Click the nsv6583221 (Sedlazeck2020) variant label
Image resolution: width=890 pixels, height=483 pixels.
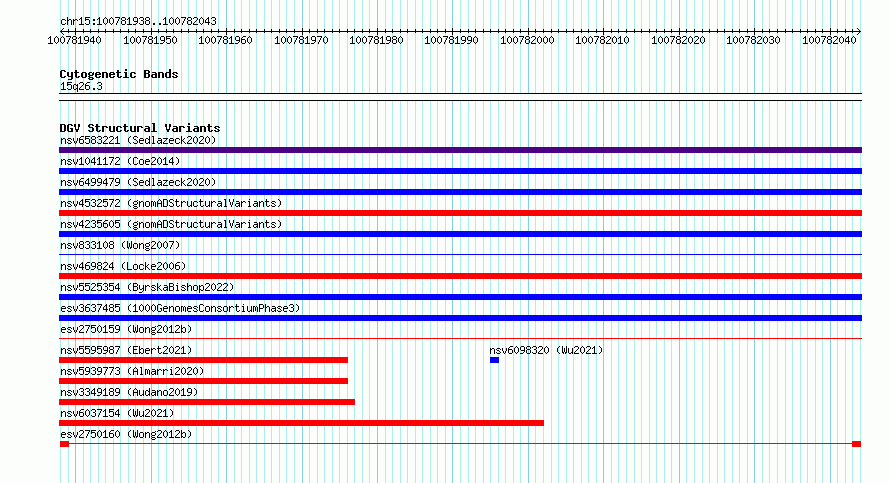(x=138, y=140)
